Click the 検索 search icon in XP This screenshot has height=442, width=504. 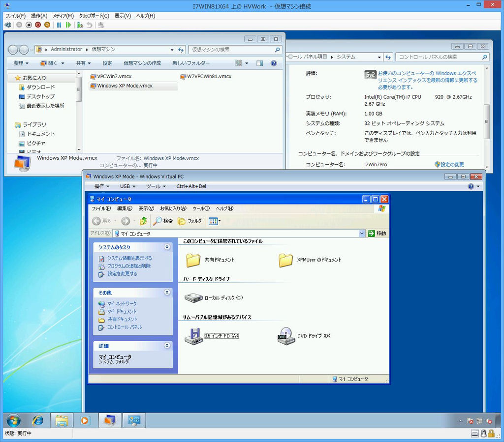[x=163, y=221]
